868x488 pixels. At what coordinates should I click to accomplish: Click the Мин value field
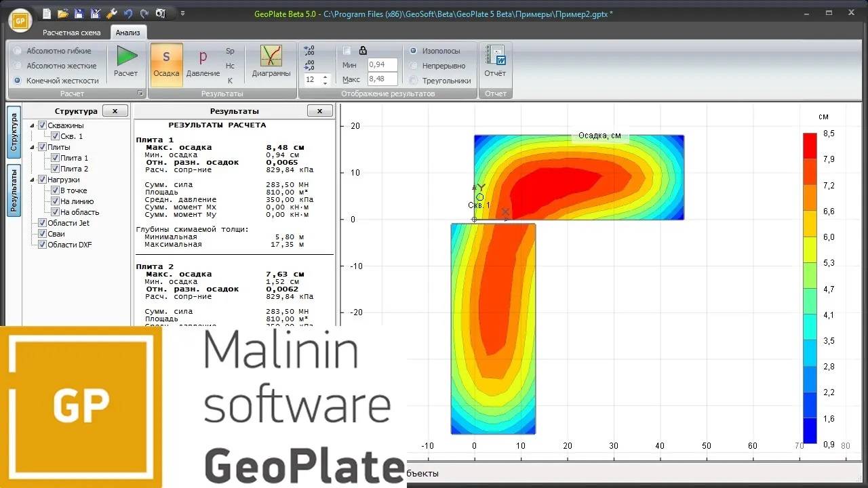pyautogui.click(x=382, y=65)
